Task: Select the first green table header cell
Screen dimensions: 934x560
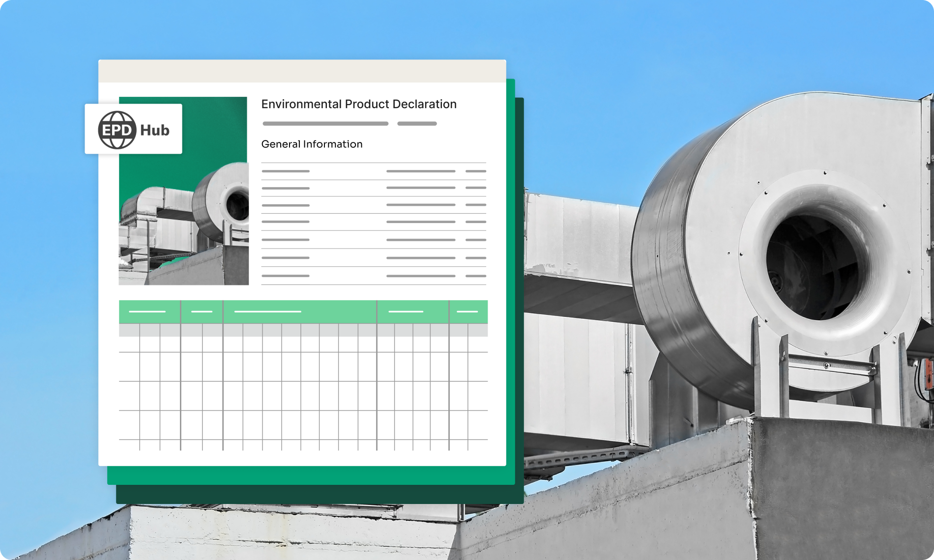Action: tap(150, 311)
